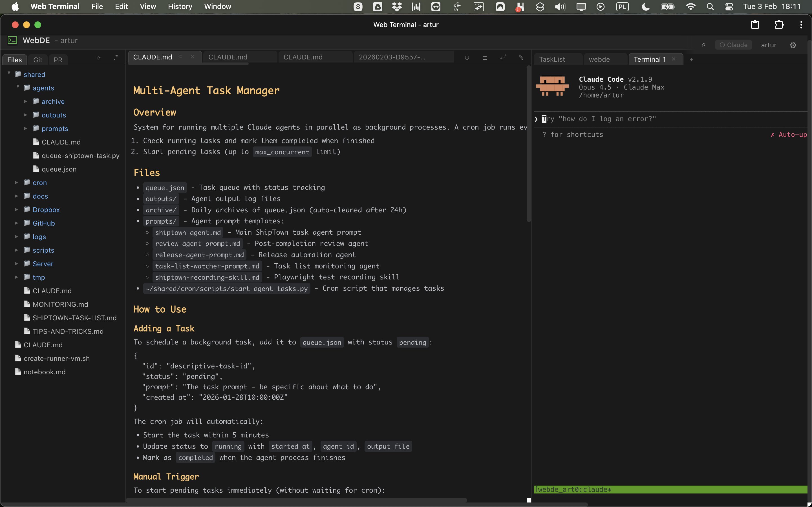The width and height of the screenshot is (812, 507).
Task: Open the outline list icon in the editor toolbar
Action: pos(485,58)
